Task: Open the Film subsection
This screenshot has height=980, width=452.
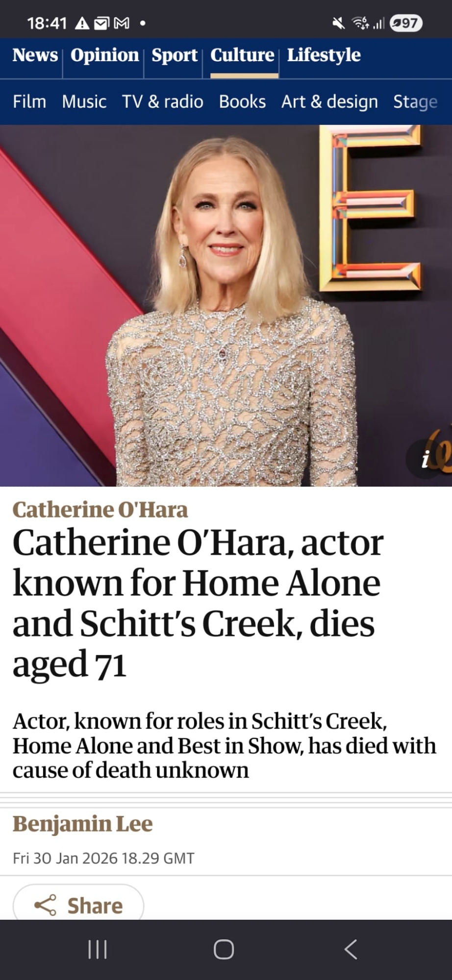Action: pos(29,101)
